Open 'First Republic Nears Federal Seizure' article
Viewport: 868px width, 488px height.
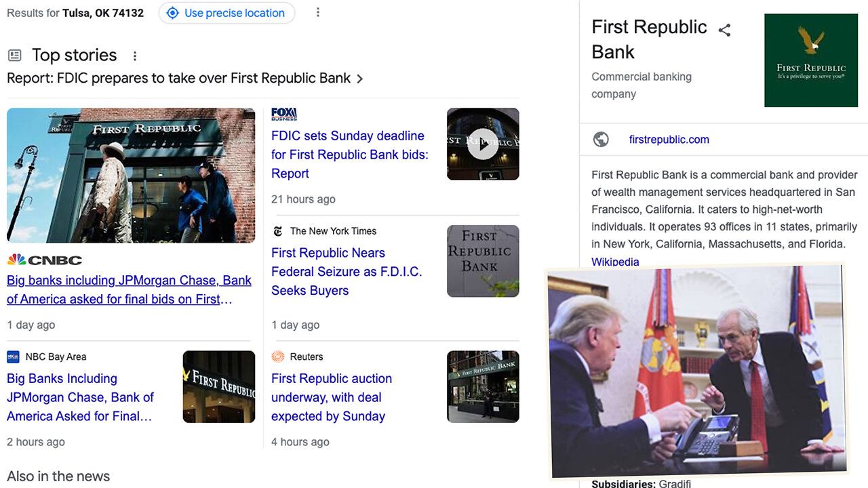pyautogui.click(x=347, y=272)
